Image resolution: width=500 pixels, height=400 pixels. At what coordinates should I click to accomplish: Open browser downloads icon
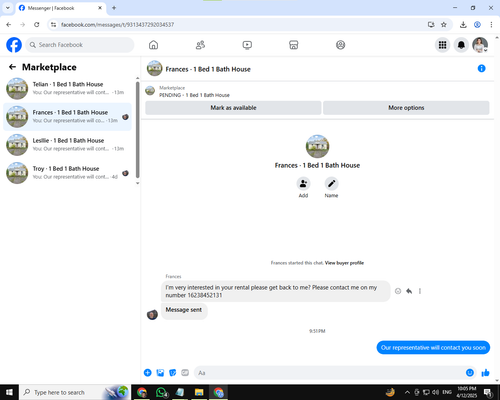click(463, 25)
